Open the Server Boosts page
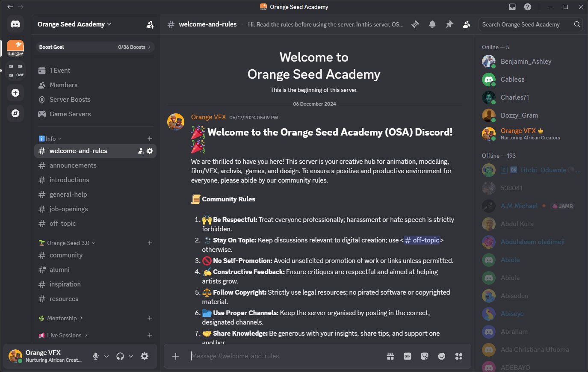Image resolution: width=588 pixels, height=372 pixels. pos(70,100)
